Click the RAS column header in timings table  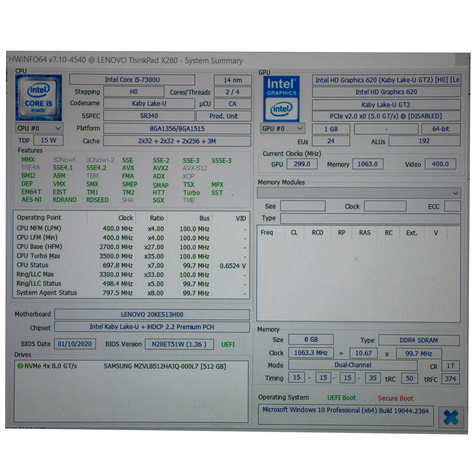coord(365,233)
